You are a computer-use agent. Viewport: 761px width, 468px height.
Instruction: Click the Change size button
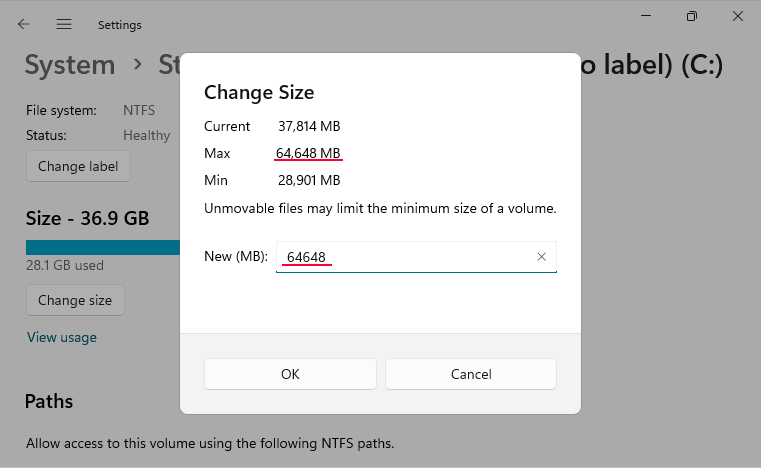point(75,300)
